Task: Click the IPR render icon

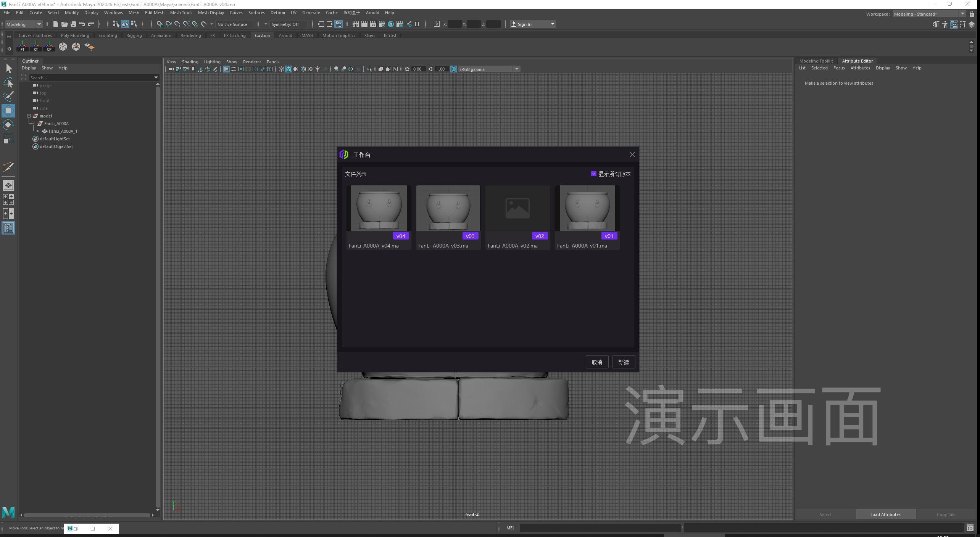Action: click(x=373, y=24)
